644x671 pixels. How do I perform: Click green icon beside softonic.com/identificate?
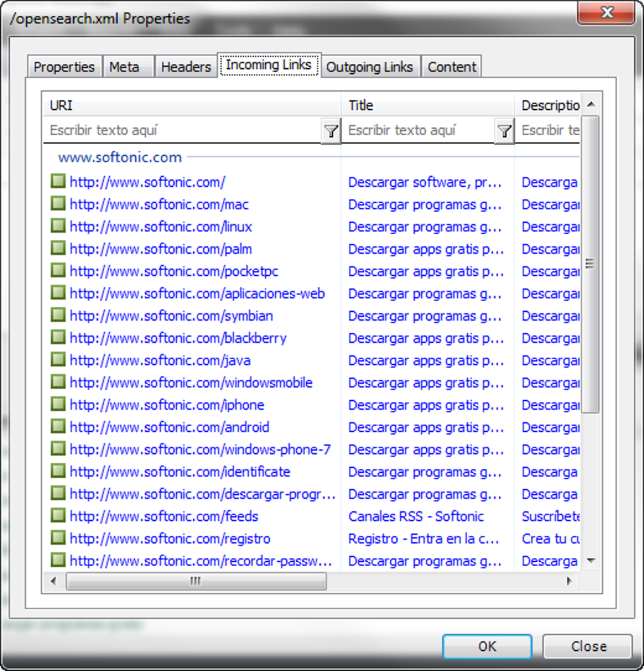pos(57,471)
